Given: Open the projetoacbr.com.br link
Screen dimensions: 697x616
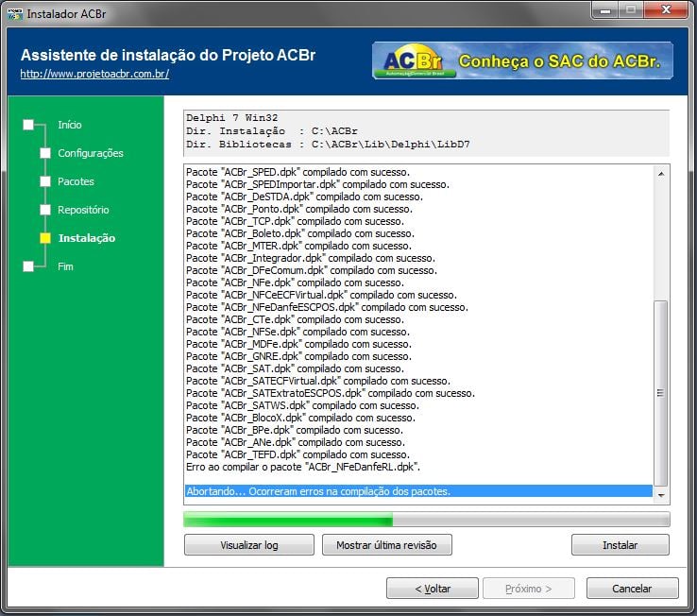Looking at the screenshot, I should (94, 74).
